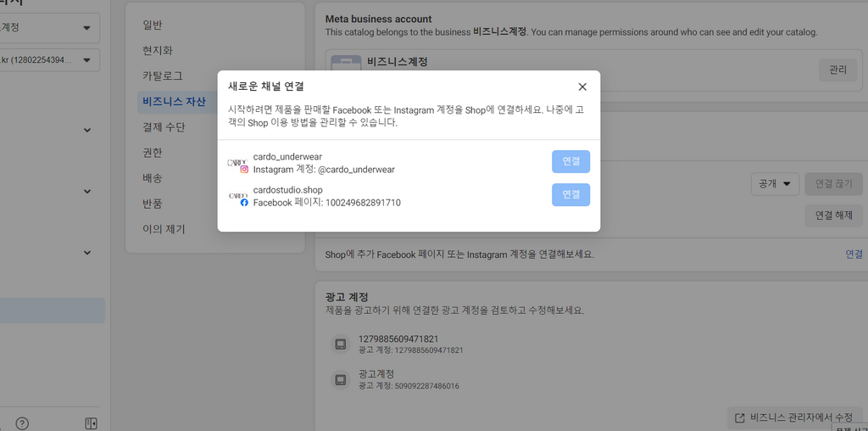The width and height of the screenshot is (868, 431).
Task: Open the 반품 section
Action: pos(153,204)
